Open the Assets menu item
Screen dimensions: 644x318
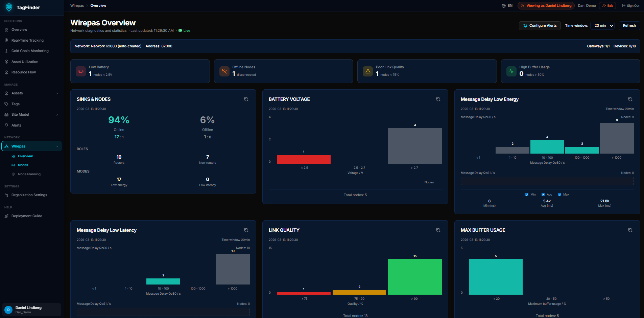(x=31, y=93)
